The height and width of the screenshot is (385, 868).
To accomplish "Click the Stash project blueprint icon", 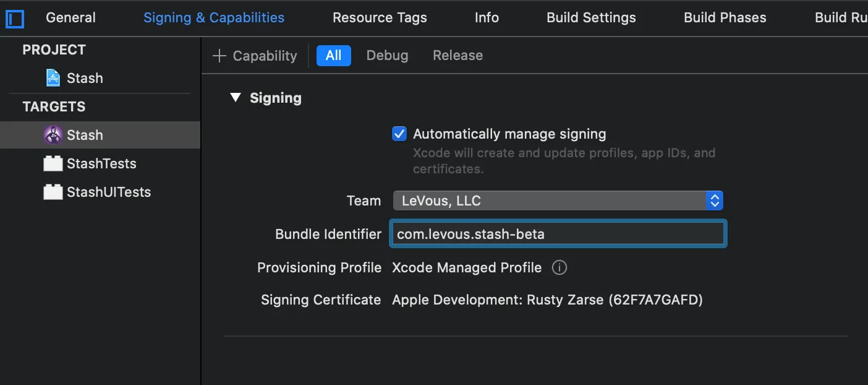I will tap(53, 78).
